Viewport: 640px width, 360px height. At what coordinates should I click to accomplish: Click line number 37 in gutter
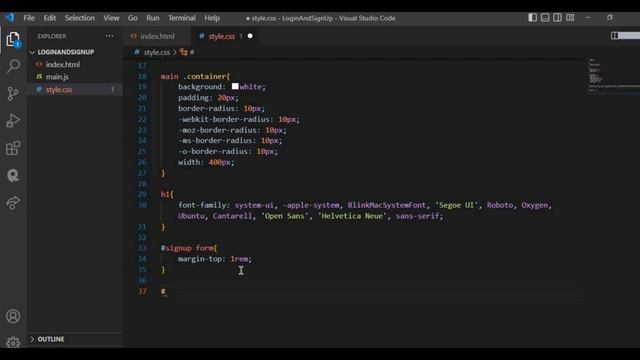pyautogui.click(x=142, y=291)
